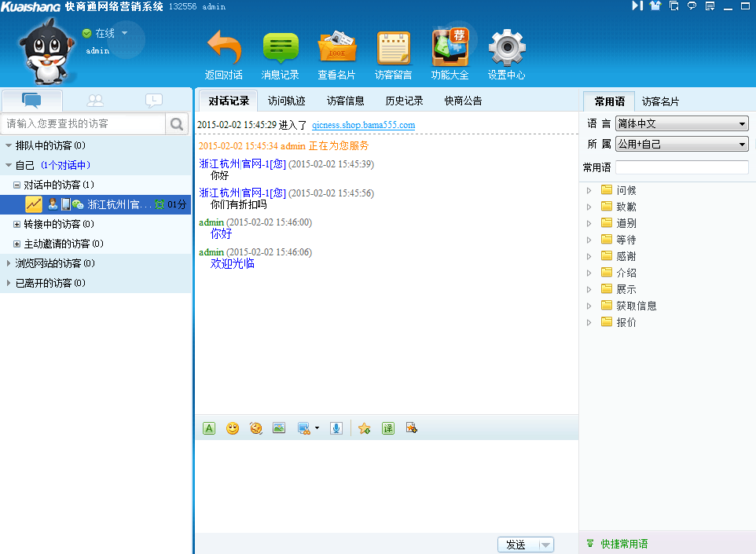Switch to the 访客名片 tab
The image size is (756, 554).
pos(660,101)
